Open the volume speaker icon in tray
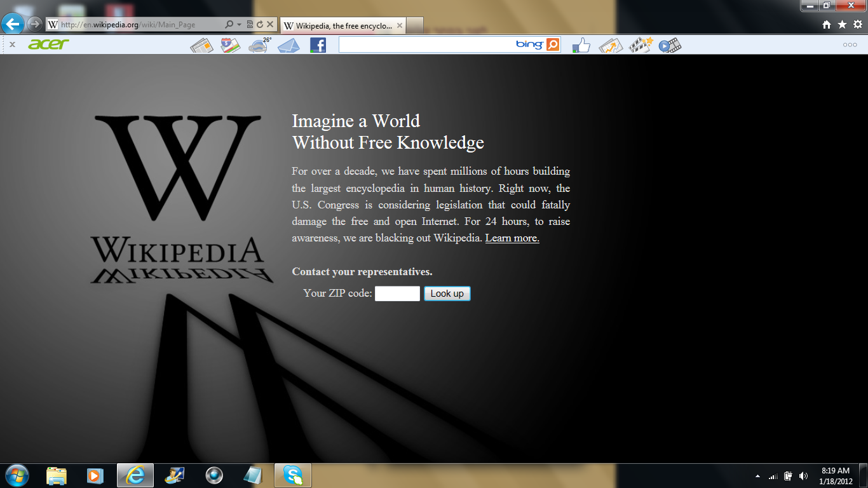 pyautogui.click(x=803, y=476)
